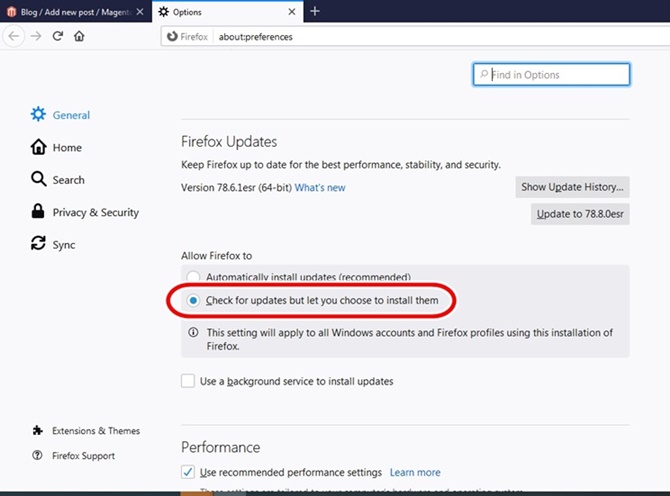Open the Sync settings category
The width and height of the screenshot is (670, 496).
[x=53, y=244]
